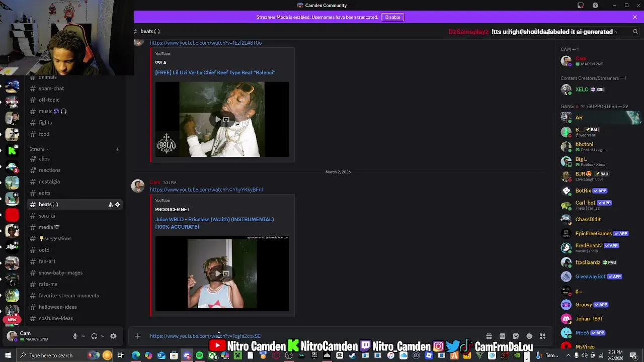
Task: Select GiveawayBot in member list
Action: click(598, 277)
